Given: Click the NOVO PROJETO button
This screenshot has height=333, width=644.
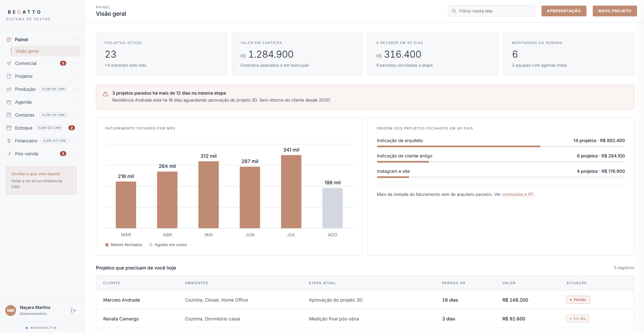Looking at the screenshot, I should pos(615,11).
